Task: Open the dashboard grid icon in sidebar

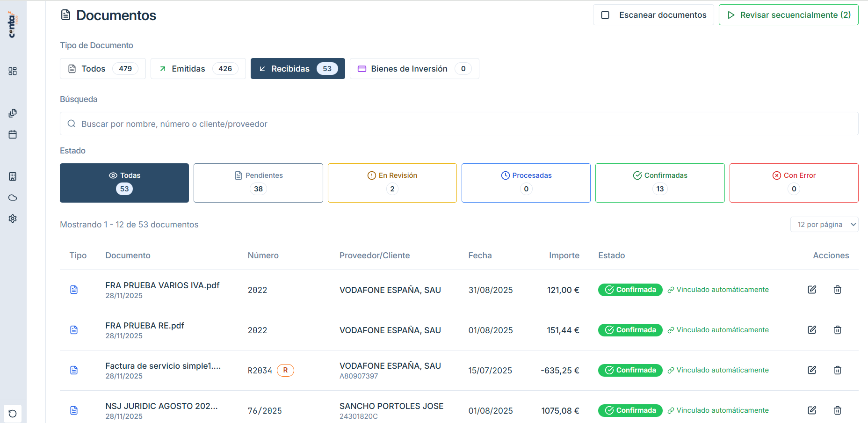Action: pos(13,71)
